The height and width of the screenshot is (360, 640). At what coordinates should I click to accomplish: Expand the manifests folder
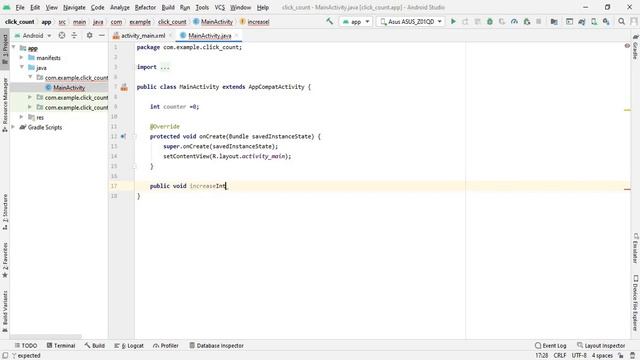[22, 58]
